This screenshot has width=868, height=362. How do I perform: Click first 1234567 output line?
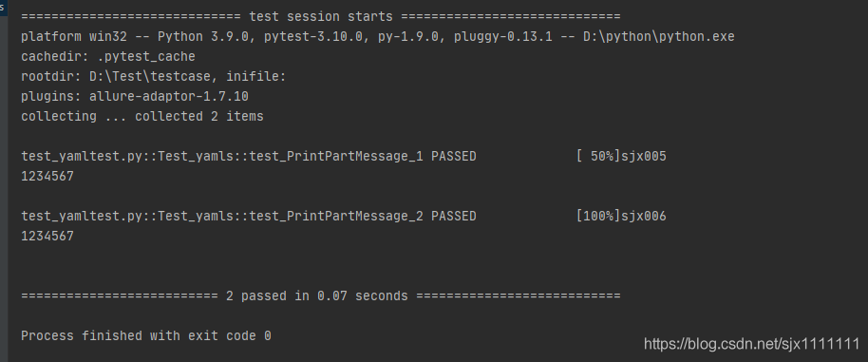click(x=47, y=176)
